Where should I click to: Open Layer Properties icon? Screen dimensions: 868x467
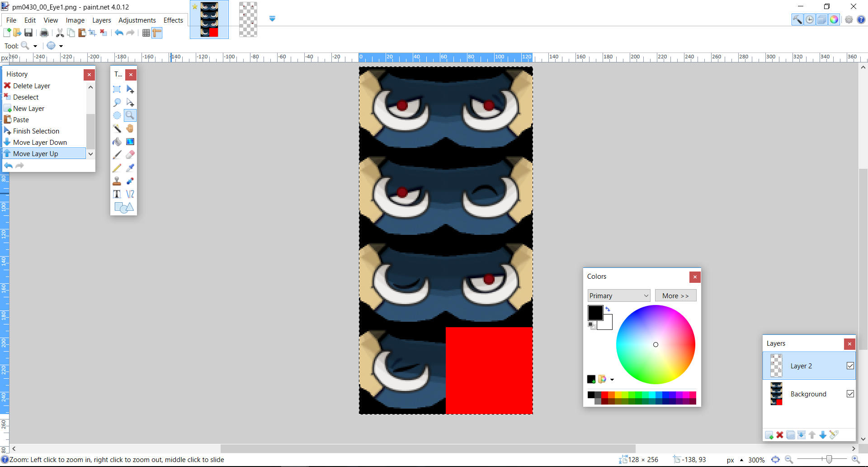pyautogui.click(x=834, y=435)
